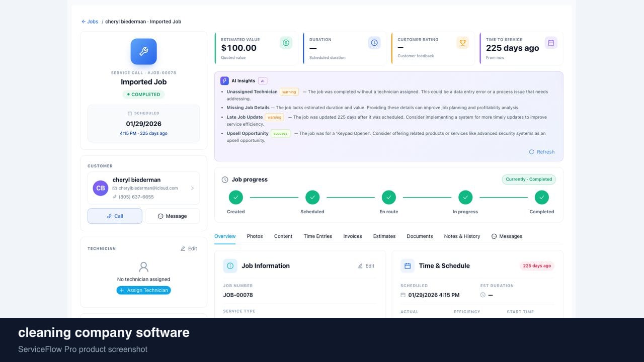The image size is (644, 362).
Task: Click the clock icon on Duration card
Action: (374, 43)
